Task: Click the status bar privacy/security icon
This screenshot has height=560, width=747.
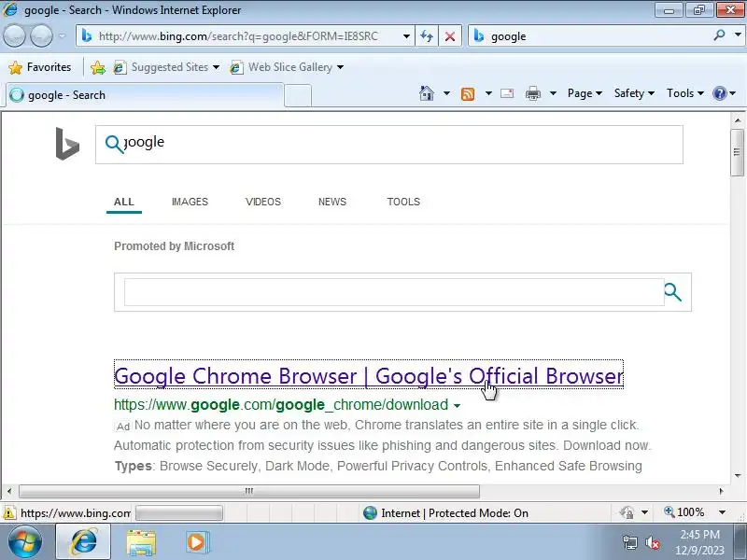Action: click(627, 512)
